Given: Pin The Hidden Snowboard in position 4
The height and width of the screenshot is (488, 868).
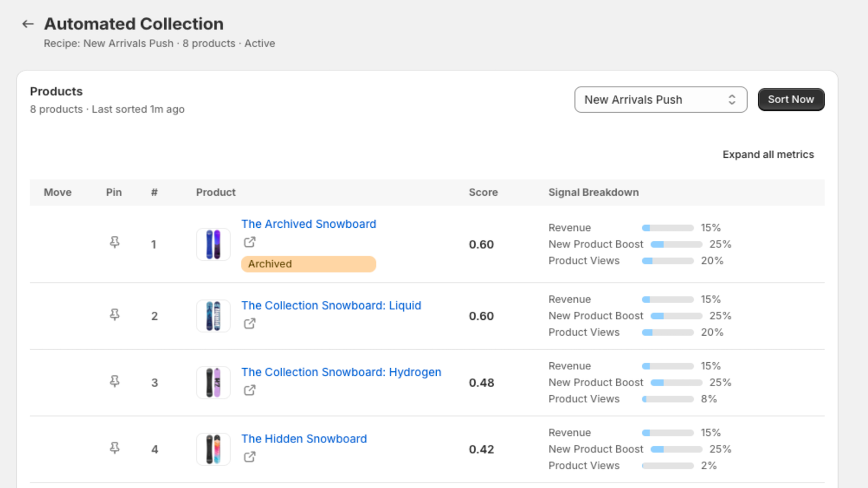Looking at the screenshot, I should point(114,448).
